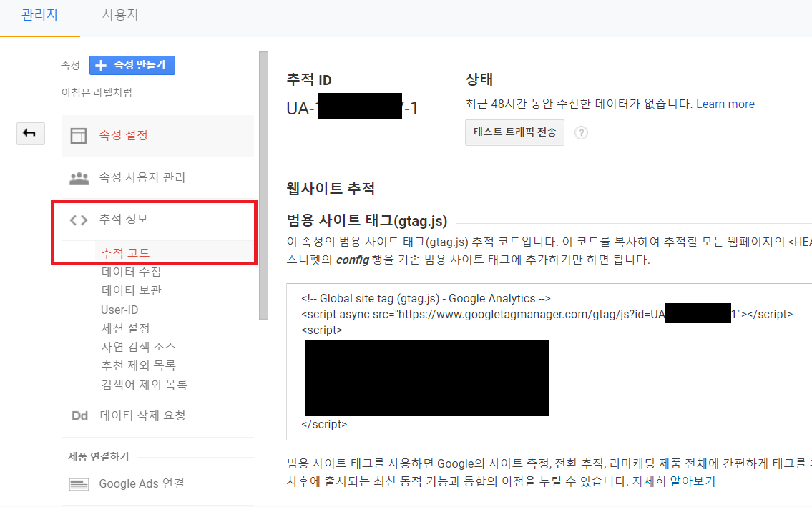This screenshot has height=507, width=812.
Task: Select the 데이터 보관 submenu item
Action: coord(131,290)
